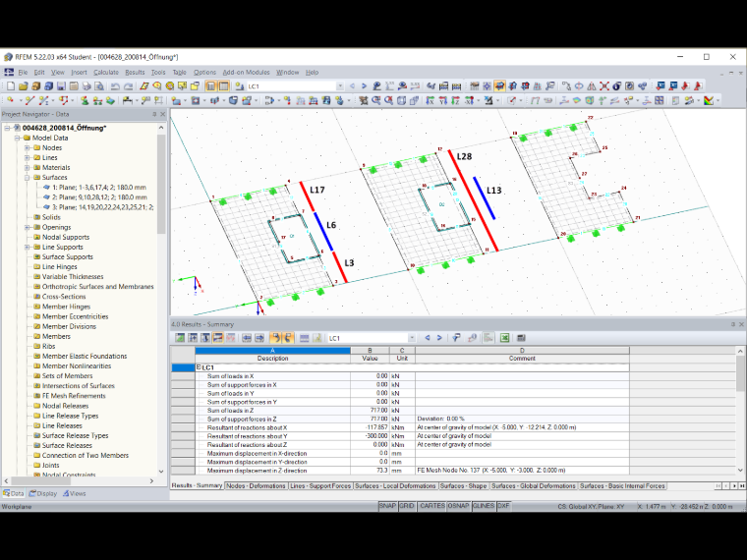The width and height of the screenshot is (747, 560).
Task: Click results table vertical scrollbar
Action: tap(740, 373)
